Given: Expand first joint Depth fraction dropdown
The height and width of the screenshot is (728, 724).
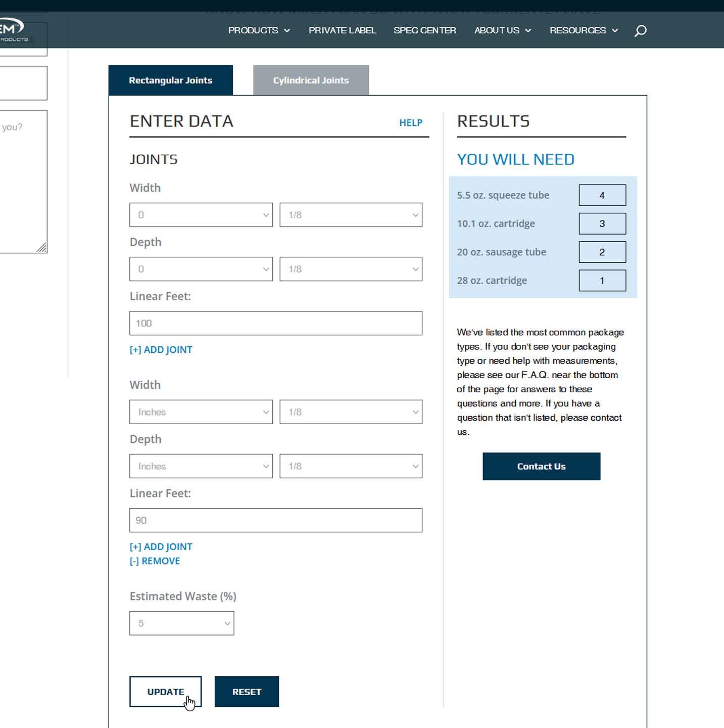Looking at the screenshot, I should pyautogui.click(x=351, y=269).
